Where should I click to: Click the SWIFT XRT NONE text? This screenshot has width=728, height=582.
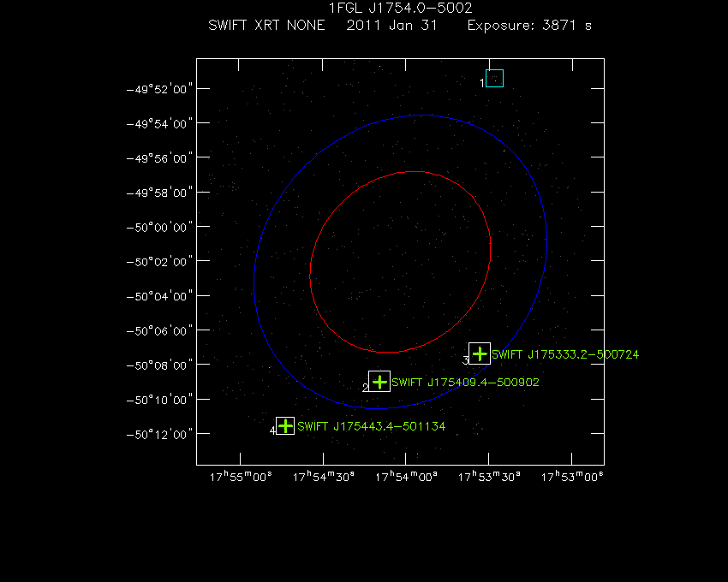266,25
